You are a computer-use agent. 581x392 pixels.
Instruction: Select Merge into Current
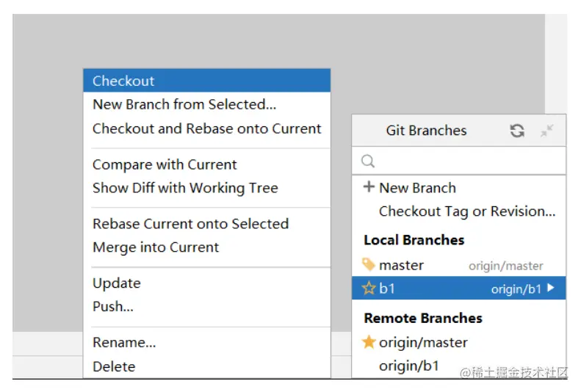156,247
